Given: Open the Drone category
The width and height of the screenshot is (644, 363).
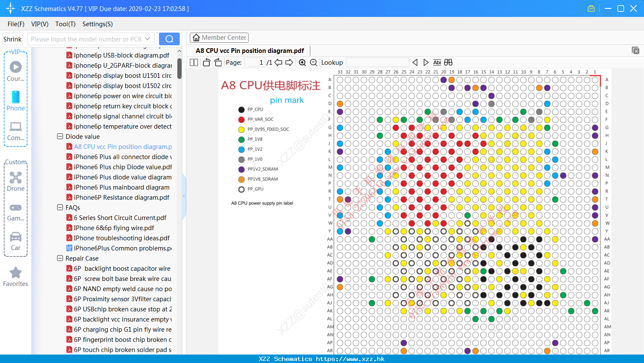Looking at the screenshot, I should (x=16, y=181).
